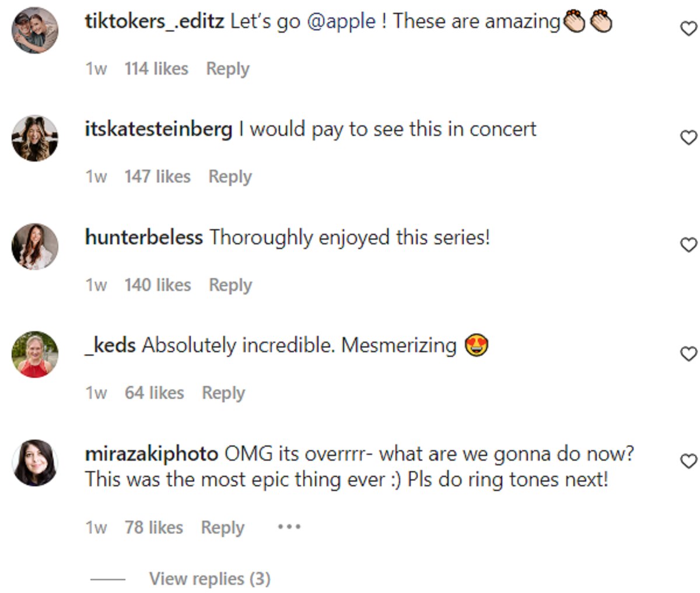Open the _keds username link

[x=111, y=345]
